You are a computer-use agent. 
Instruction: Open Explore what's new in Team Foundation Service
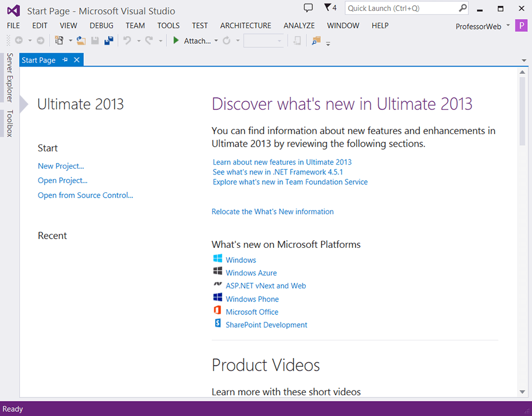click(290, 182)
